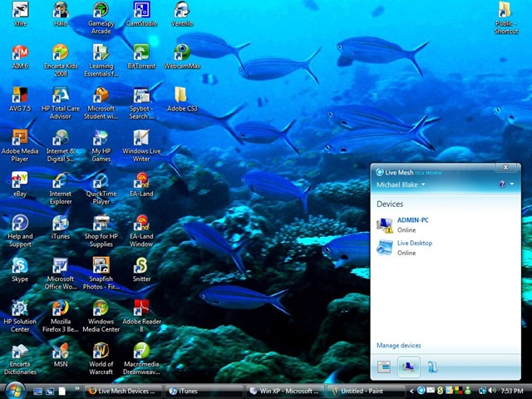
Task: Expand the Quick Launch overflow chevron
Action: pyautogui.click(x=77, y=388)
